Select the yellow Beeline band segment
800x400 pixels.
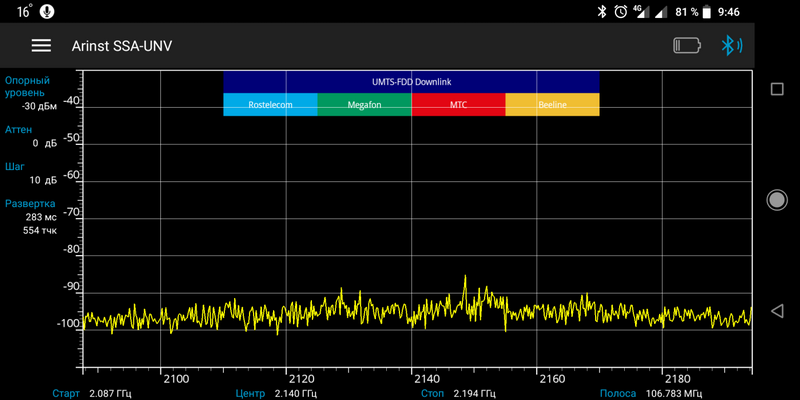[552, 104]
